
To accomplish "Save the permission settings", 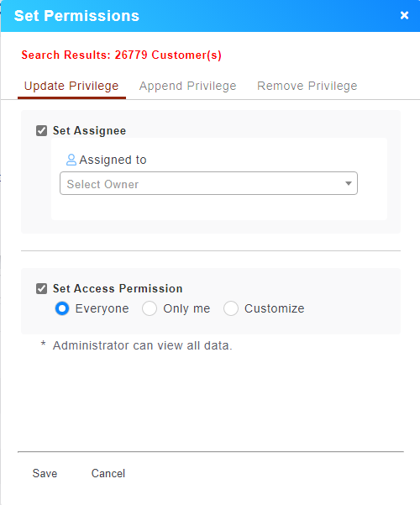I will pos(45,473).
